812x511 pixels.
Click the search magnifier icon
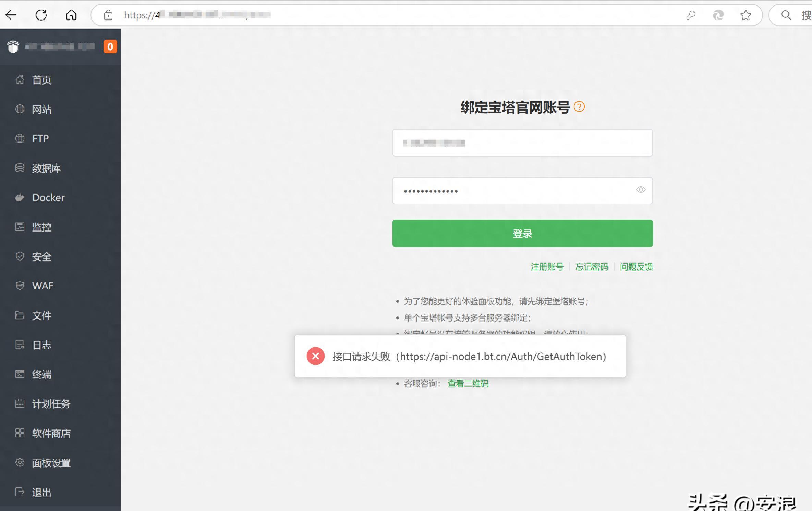pyautogui.click(x=786, y=15)
